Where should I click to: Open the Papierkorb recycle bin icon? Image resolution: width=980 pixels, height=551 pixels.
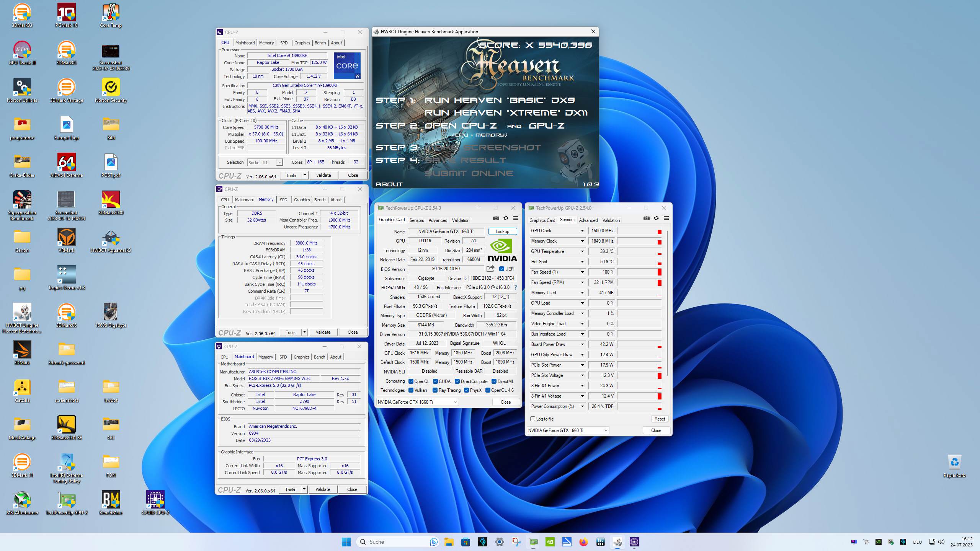[954, 466]
